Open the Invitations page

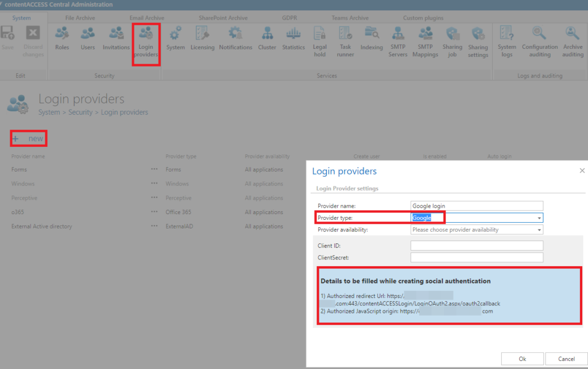pyautogui.click(x=116, y=38)
